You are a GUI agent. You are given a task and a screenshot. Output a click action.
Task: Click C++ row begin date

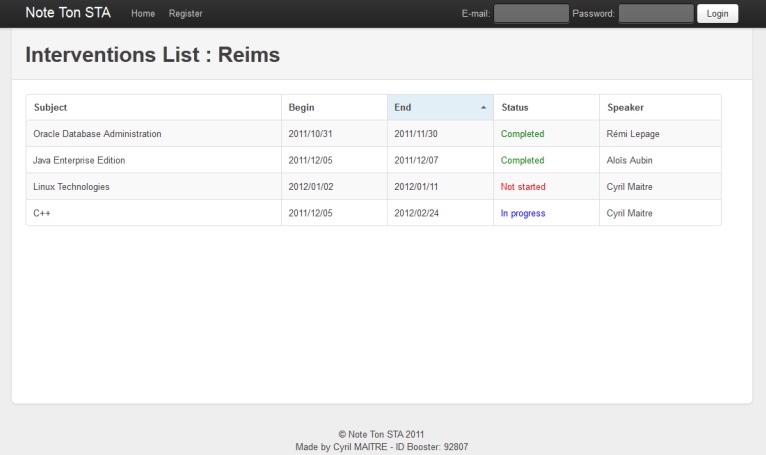(x=310, y=213)
